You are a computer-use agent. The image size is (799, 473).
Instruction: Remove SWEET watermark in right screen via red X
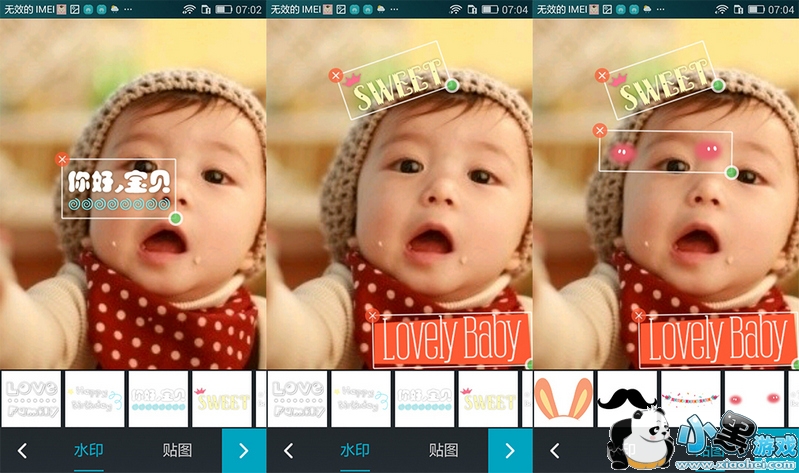point(602,75)
